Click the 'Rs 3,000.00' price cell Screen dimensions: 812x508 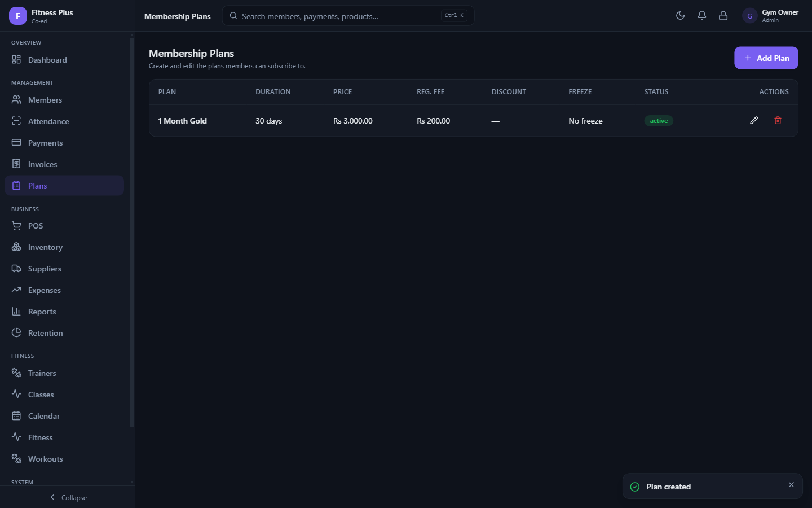(x=353, y=121)
